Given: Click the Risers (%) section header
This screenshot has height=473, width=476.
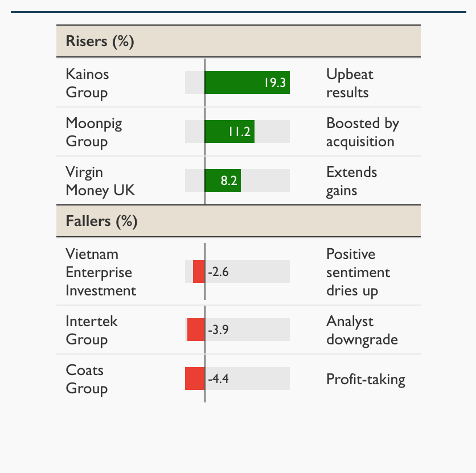Looking at the screenshot, I should (x=100, y=42).
